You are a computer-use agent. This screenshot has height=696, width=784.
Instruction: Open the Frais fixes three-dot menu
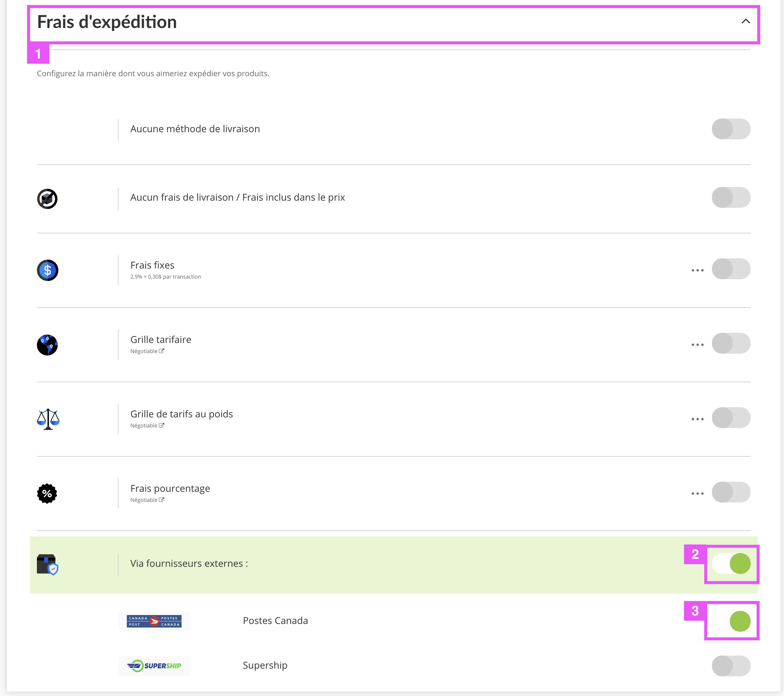click(697, 270)
